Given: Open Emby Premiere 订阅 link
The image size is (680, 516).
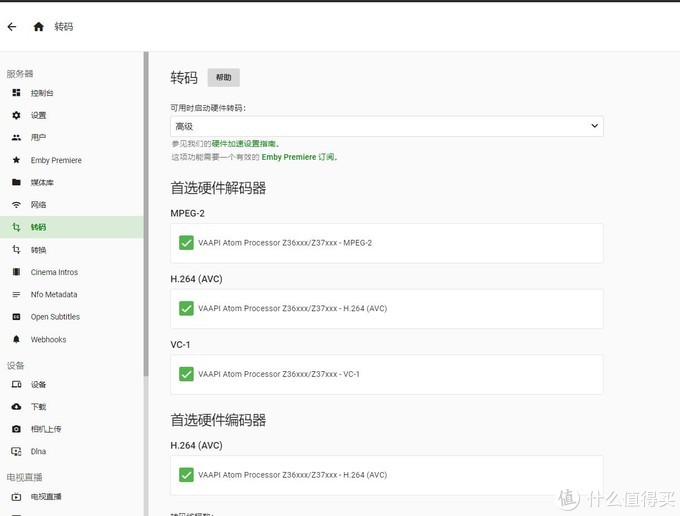Looking at the screenshot, I should pos(298,157).
